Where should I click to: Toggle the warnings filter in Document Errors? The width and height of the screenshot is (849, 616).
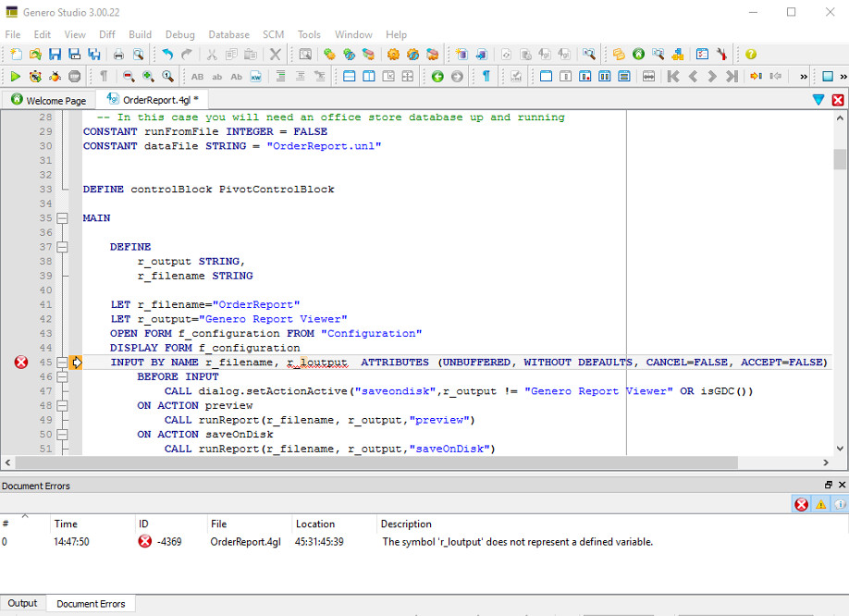(821, 504)
